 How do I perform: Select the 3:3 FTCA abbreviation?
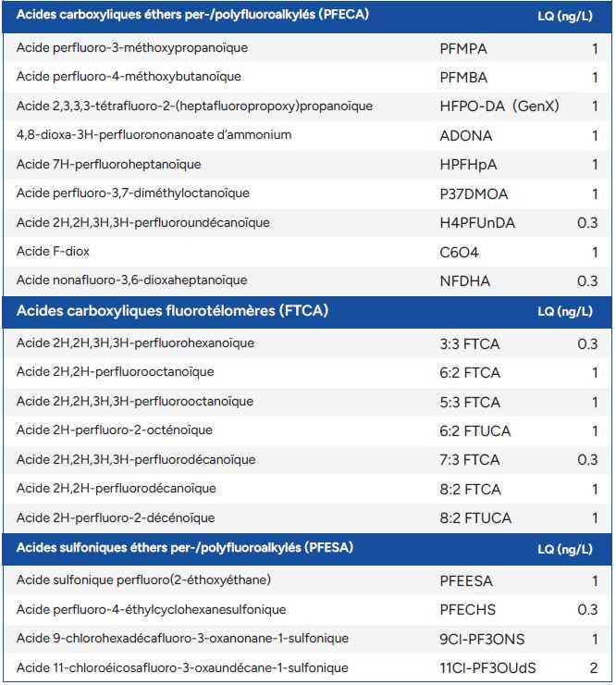point(470,344)
